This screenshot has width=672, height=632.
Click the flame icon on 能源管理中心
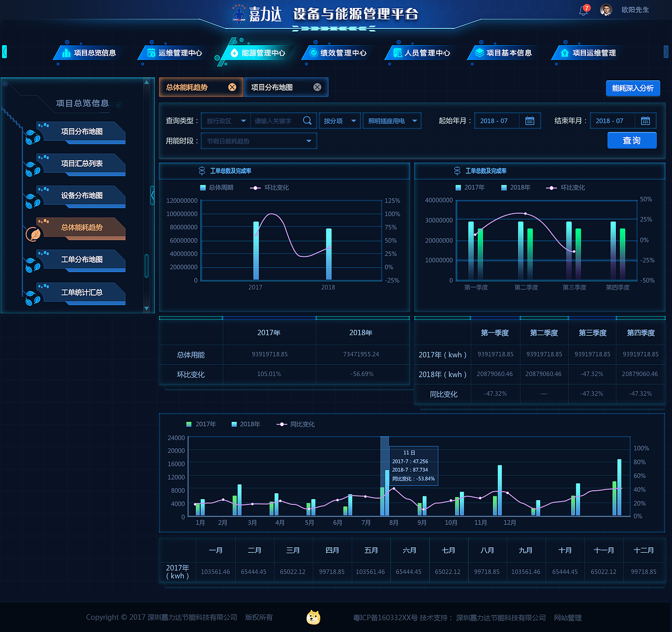(234, 53)
